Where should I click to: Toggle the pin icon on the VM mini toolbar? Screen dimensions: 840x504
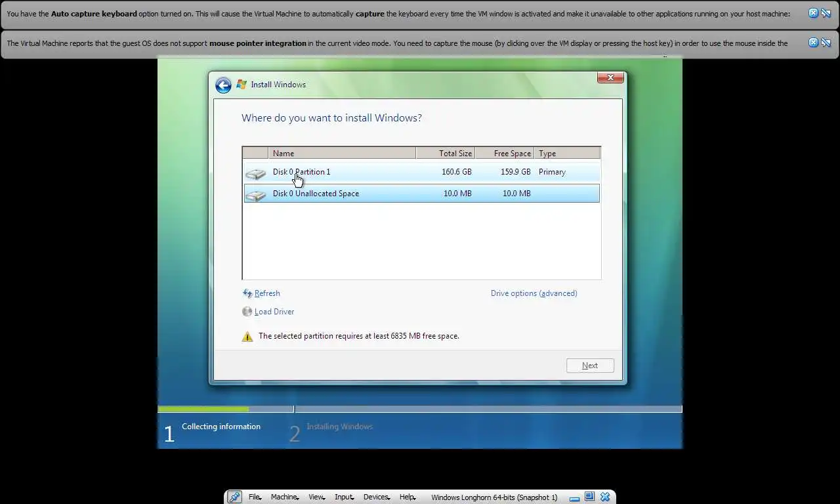(x=234, y=497)
